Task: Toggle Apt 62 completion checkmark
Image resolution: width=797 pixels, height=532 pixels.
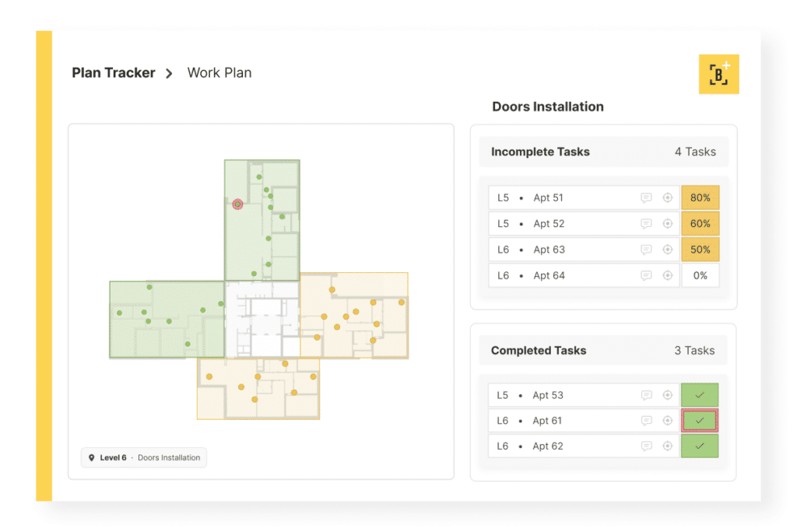Action: tap(700, 446)
